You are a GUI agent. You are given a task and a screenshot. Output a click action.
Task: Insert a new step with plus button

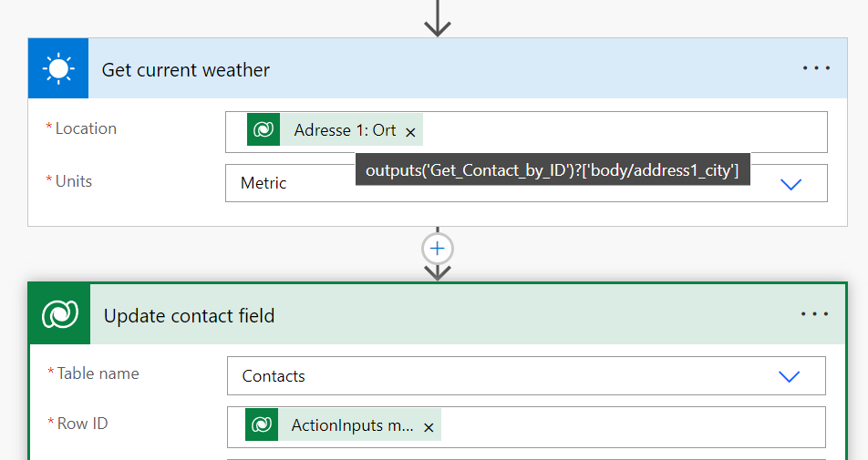pos(438,249)
